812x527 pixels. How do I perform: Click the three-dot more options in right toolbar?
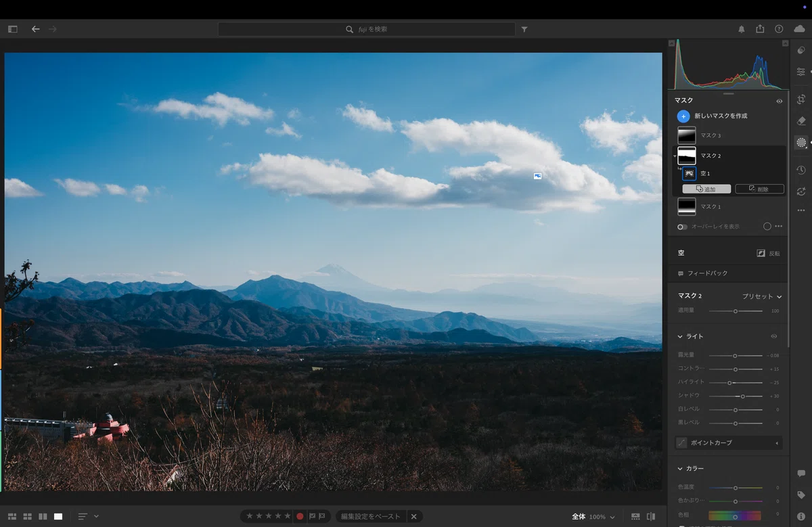[801, 210]
